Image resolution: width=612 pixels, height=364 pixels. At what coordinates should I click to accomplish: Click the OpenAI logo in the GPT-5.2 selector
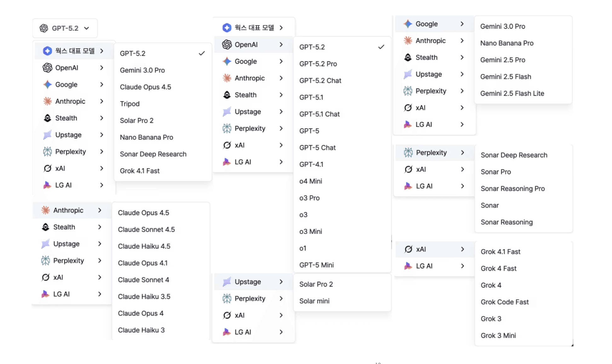point(44,28)
